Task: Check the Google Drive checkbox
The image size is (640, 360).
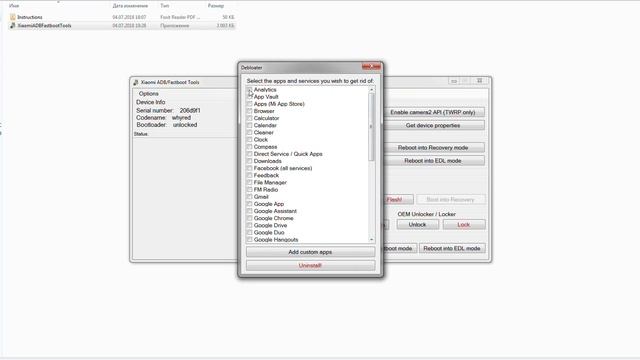Action: click(x=249, y=225)
